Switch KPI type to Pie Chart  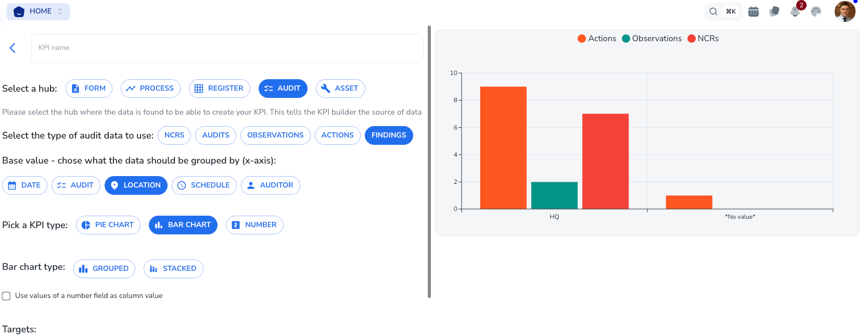(x=108, y=225)
